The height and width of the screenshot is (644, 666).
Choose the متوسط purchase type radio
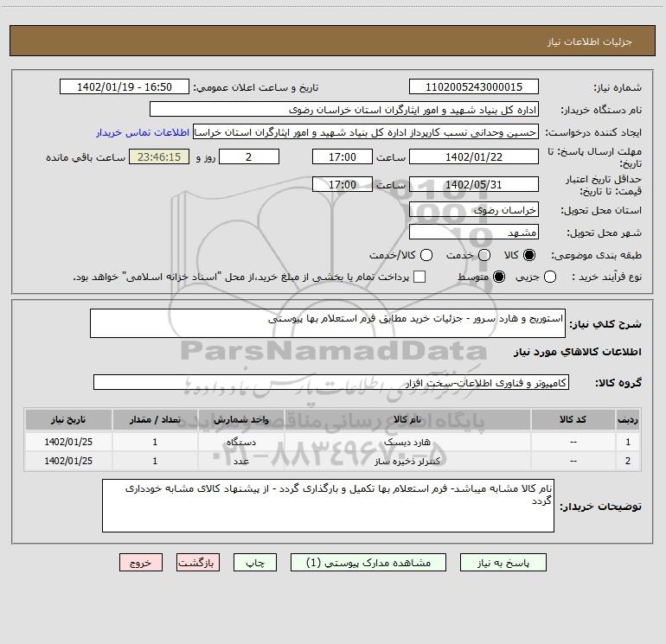tap(499, 277)
